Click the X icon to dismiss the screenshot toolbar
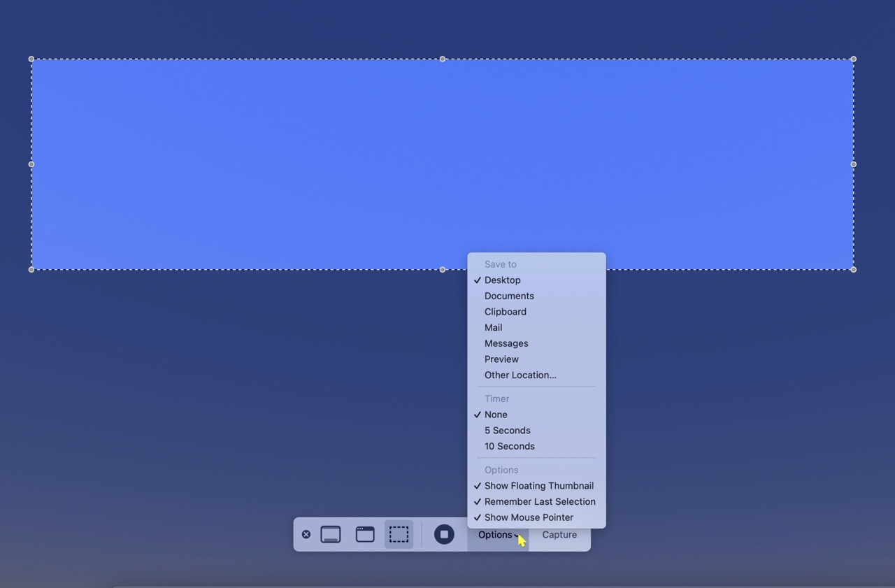 click(306, 534)
